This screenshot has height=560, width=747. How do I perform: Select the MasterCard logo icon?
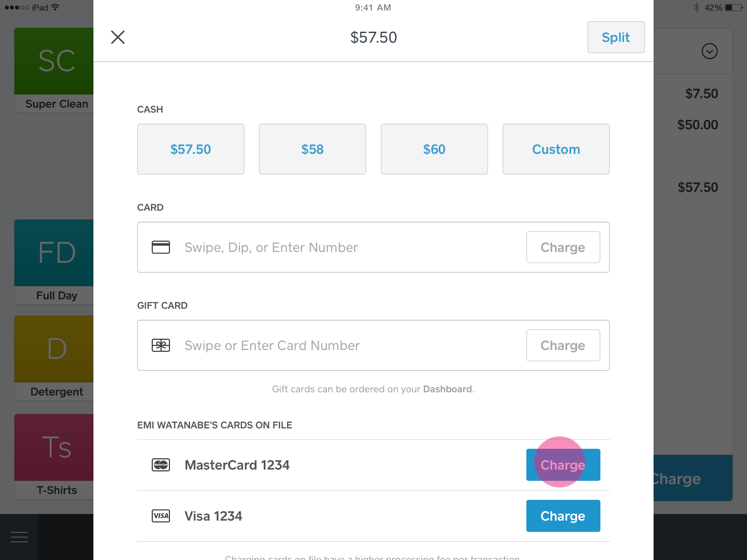coord(161,465)
